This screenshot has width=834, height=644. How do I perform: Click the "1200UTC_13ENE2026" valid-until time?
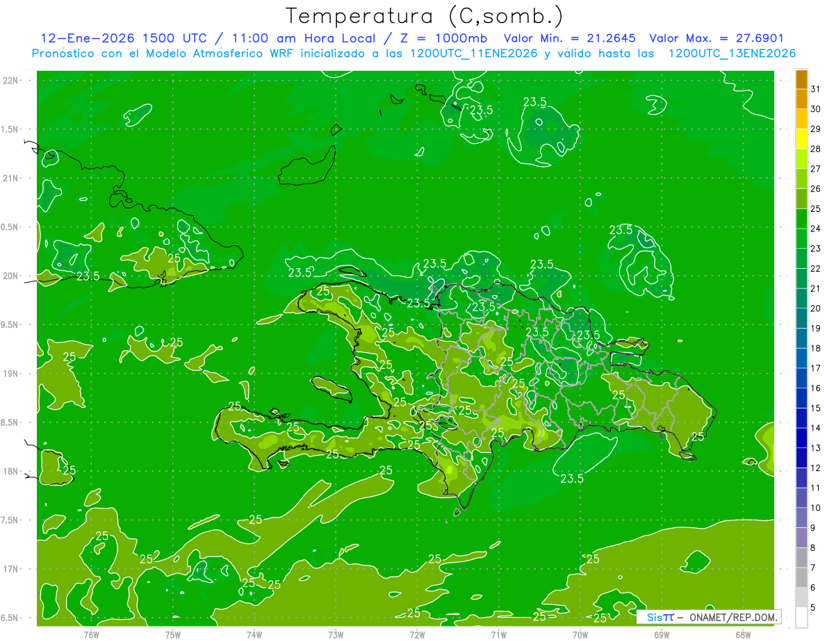click(732, 53)
